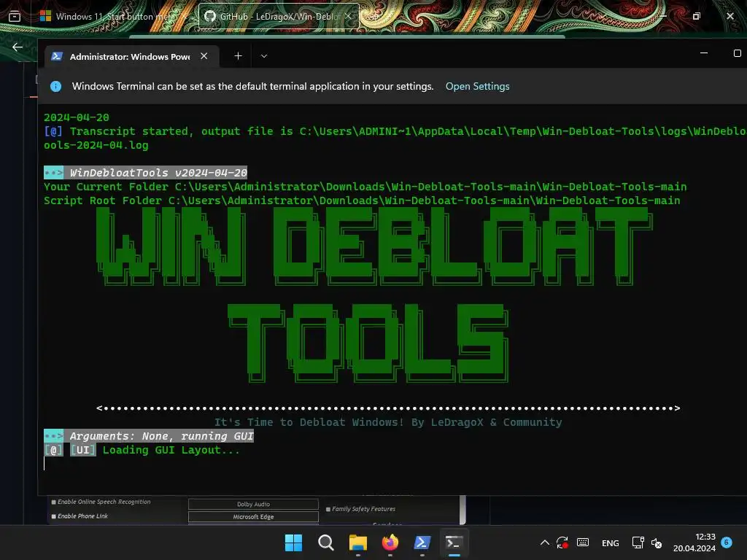The height and width of the screenshot is (560, 747).
Task: Switch to Windows 11 Start button browser tab
Action: coord(115,16)
